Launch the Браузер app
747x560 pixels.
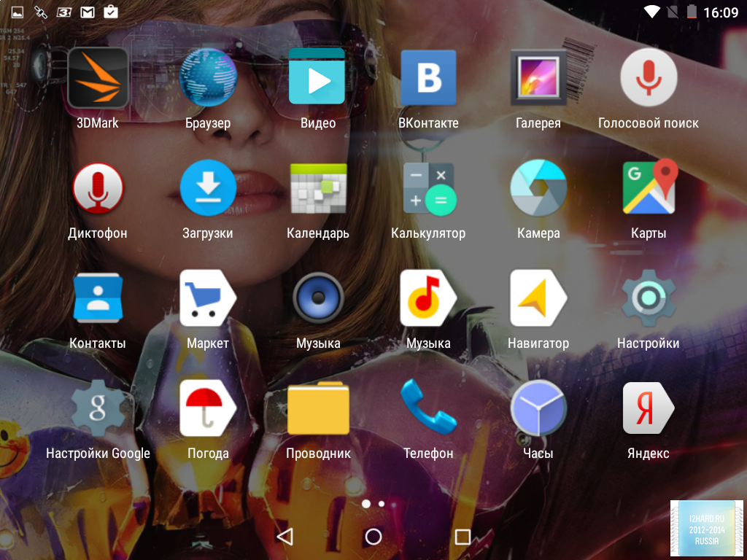click(208, 78)
